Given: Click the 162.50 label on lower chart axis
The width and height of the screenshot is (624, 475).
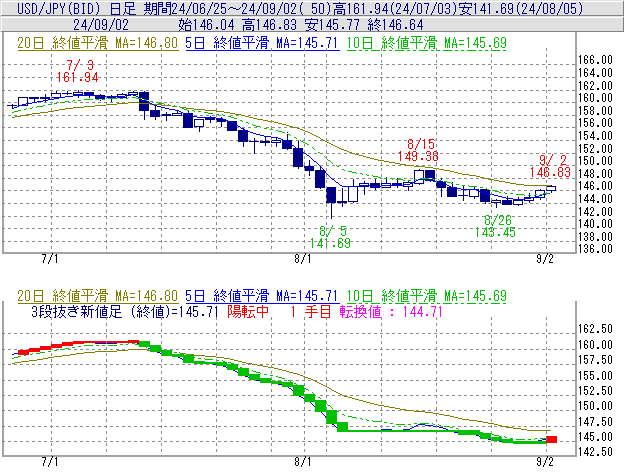Looking at the screenshot, I should tap(595, 329).
